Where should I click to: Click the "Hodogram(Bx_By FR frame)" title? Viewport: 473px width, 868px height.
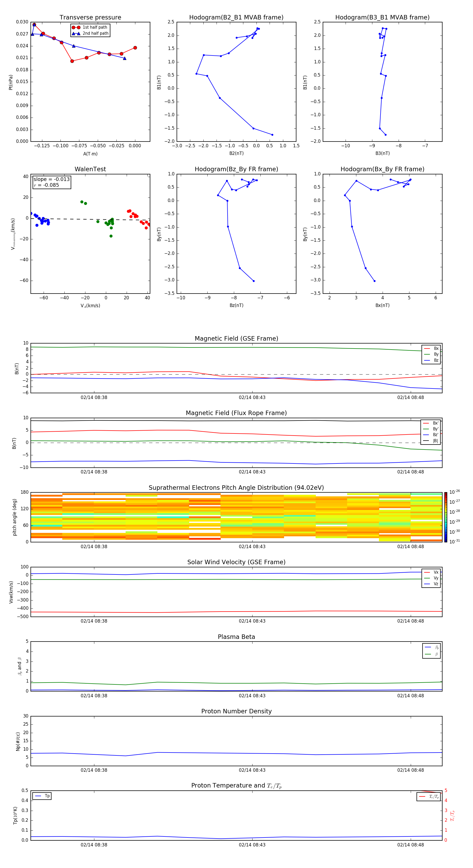382,169
